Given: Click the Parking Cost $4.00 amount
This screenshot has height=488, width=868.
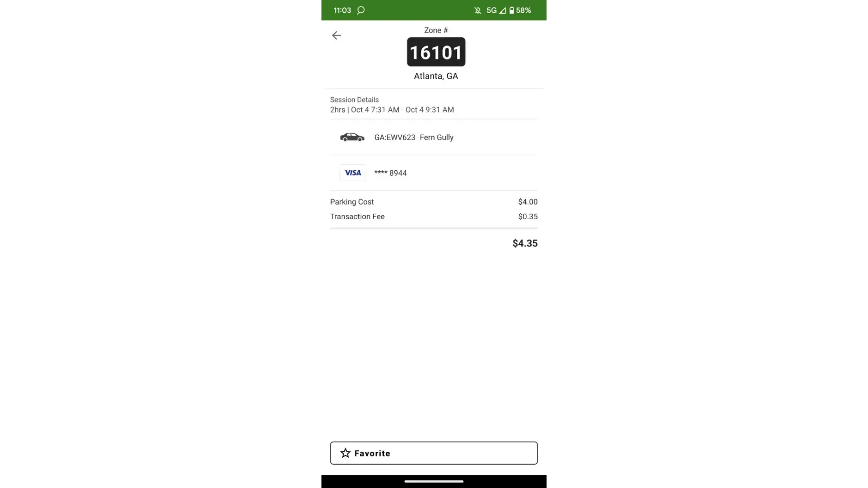Looking at the screenshot, I should [x=528, y=202].
